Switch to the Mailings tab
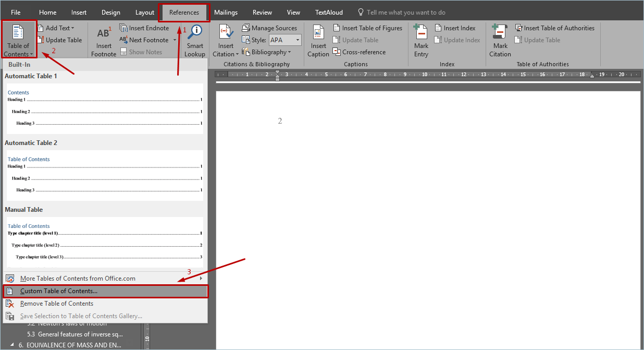The width and height of the screenshot is (644, 350). click(x=226, y=13)
